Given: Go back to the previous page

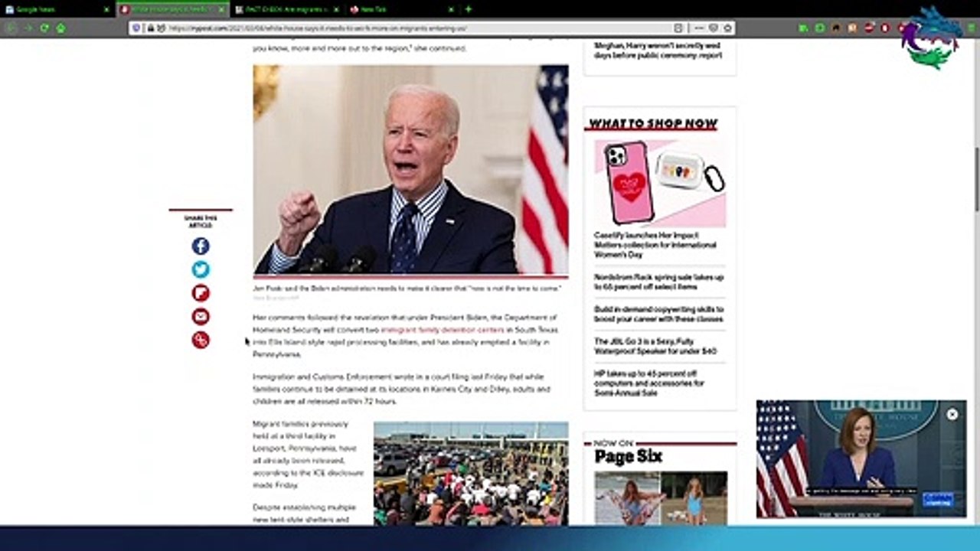Looking at the screenshot, I should [11, 28].
